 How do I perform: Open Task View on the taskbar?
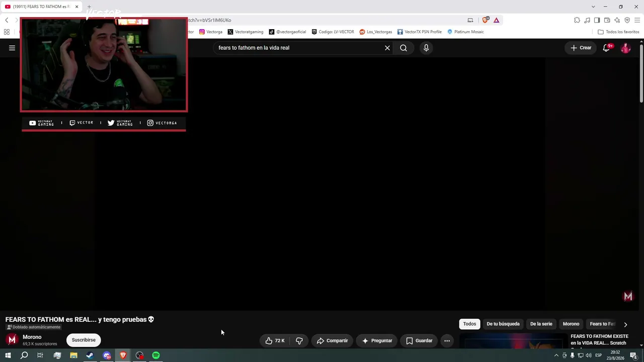(x=40, y=355)
